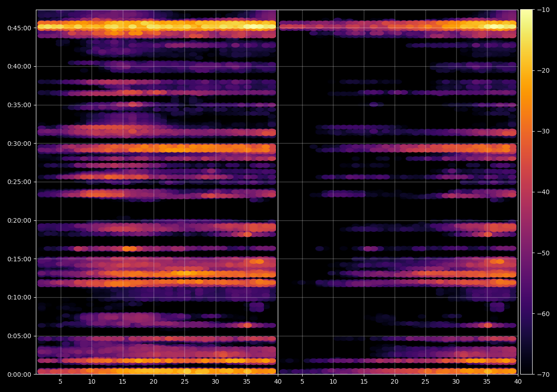
Task: Click the −40 colorbar tick label
Action: pos(543,192)
